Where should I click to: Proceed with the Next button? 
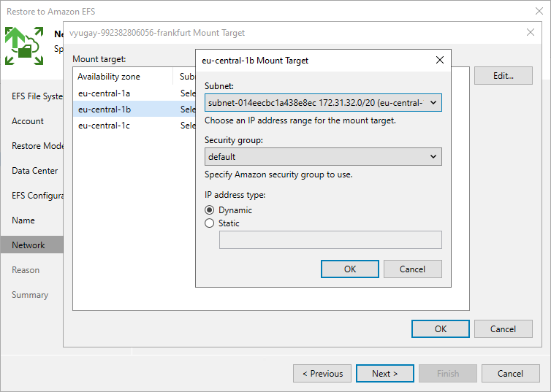tap(385, 374)
